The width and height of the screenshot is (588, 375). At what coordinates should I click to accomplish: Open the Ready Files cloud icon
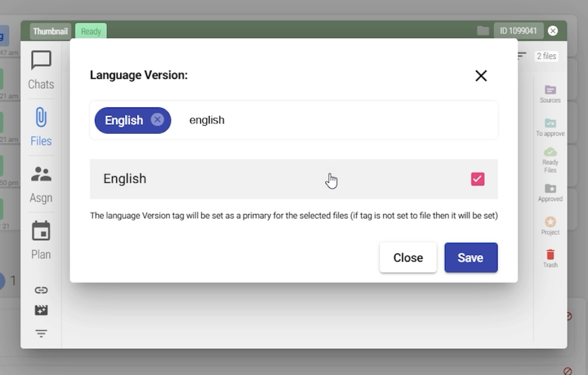click(x=550, y=152)
